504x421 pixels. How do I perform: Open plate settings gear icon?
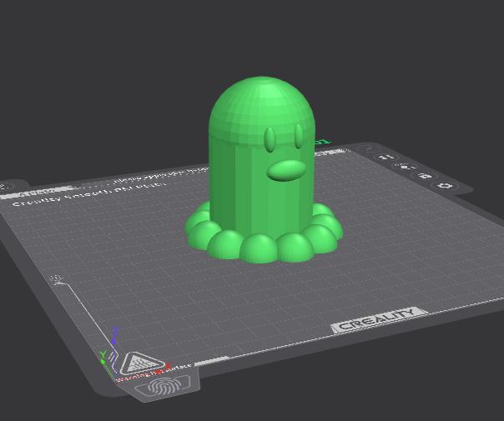[446, 186]
